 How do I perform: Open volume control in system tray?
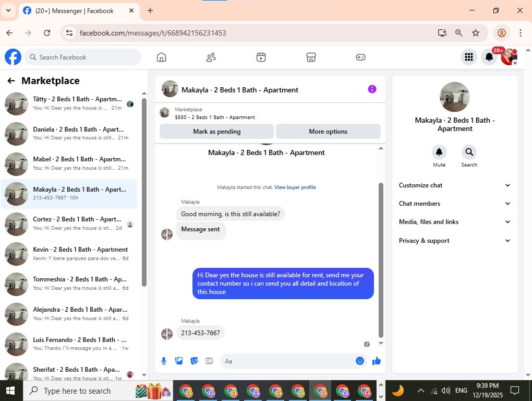pos(445,391)
